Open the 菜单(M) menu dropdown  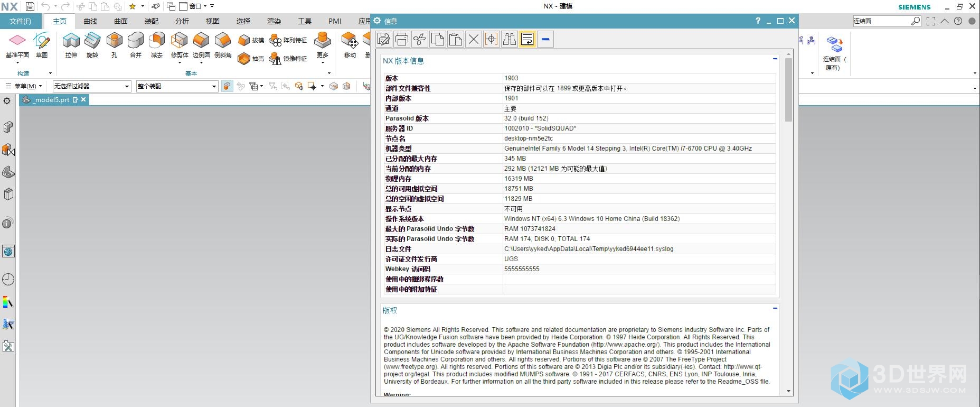coord(24,86)
